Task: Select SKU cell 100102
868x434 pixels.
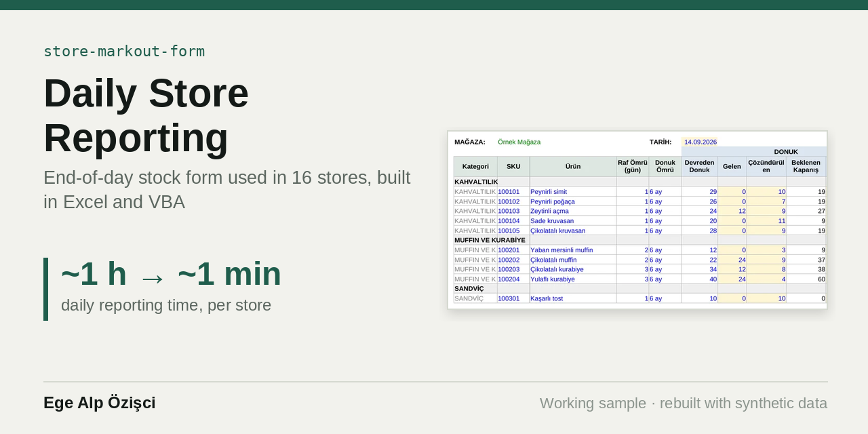Action: 513,201
